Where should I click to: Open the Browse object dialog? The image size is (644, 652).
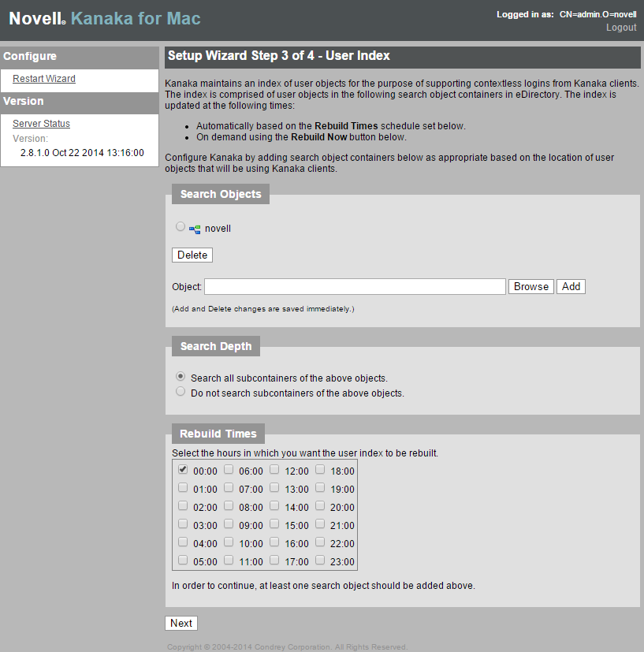point(531,286)
